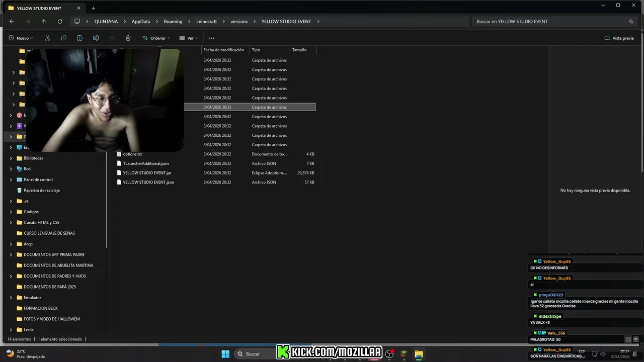The height and width of the screenshot is (362, 644).
Task: Toggle the Vista previa pane
Action: pos(619,38)
